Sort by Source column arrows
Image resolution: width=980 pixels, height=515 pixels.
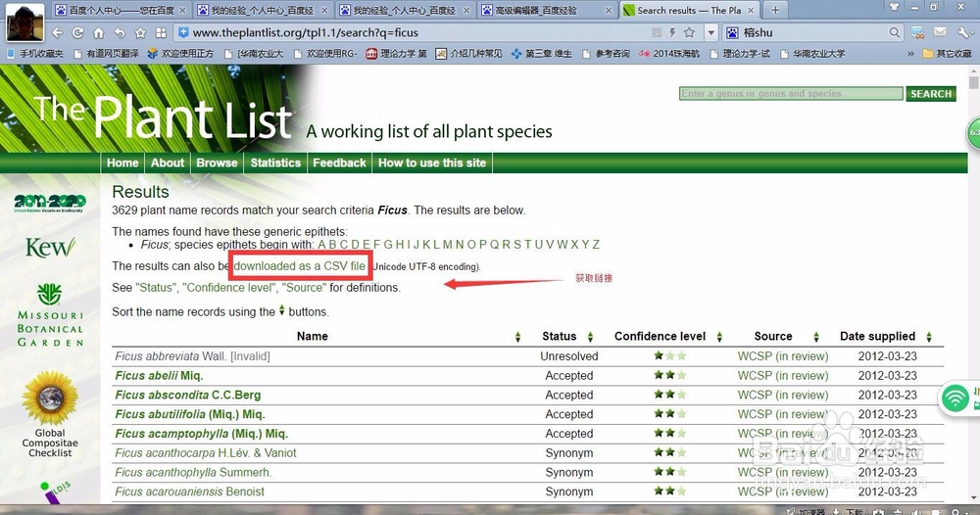[816, 337]
